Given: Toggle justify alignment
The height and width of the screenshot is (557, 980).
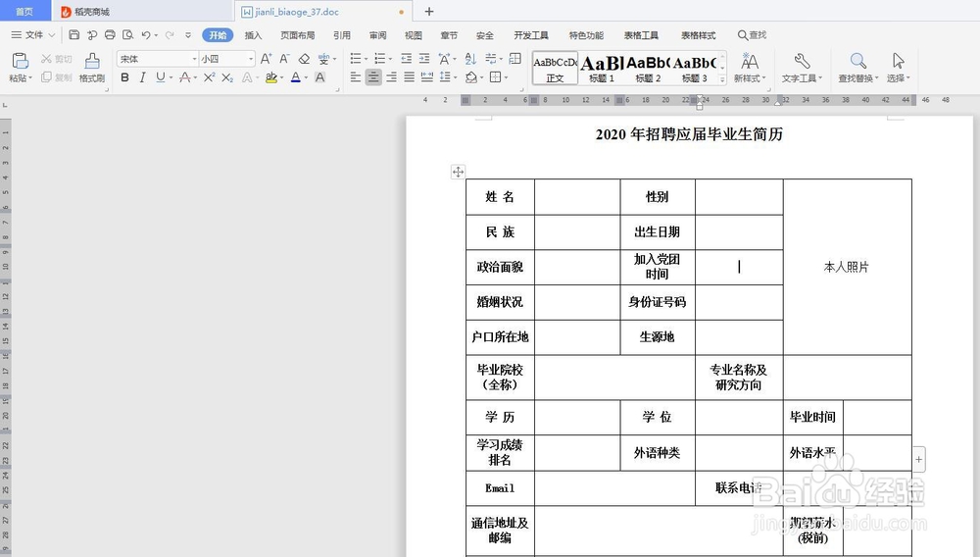Looking at the screenshot, I should pyautogui.click(x=410, y=77).
